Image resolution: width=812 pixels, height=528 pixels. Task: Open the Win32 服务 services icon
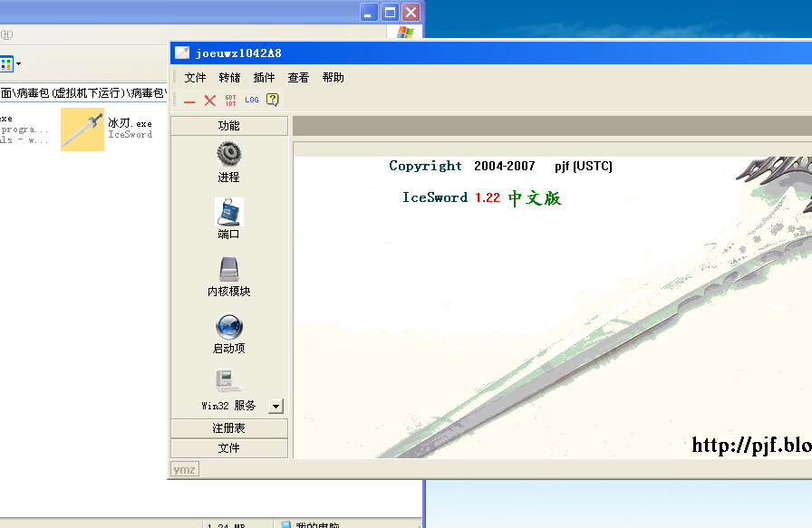pos(228,381)
